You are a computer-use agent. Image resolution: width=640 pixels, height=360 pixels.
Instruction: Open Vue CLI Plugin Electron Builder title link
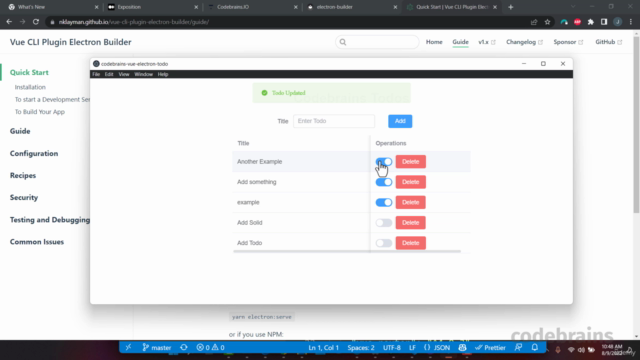(71, 42)
